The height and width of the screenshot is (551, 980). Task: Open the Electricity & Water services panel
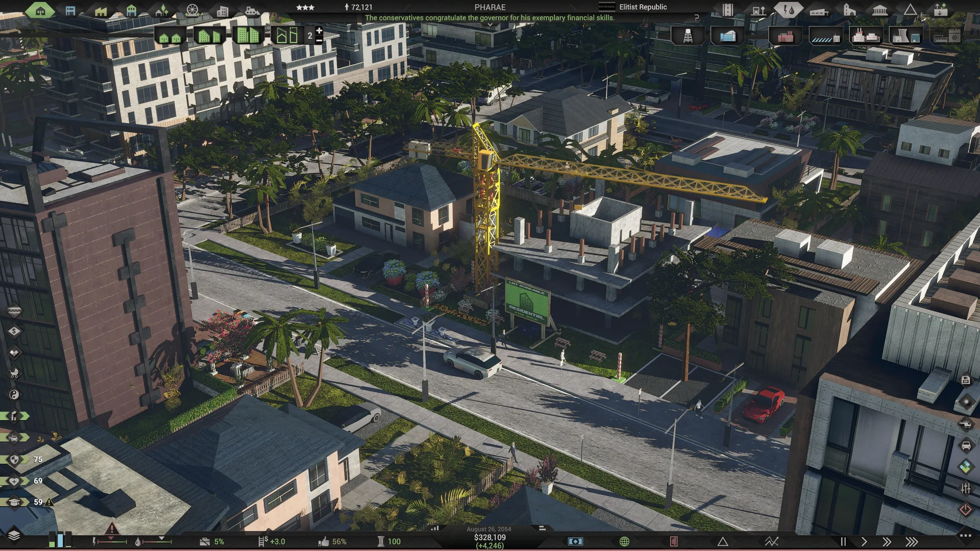pos(788,10)
